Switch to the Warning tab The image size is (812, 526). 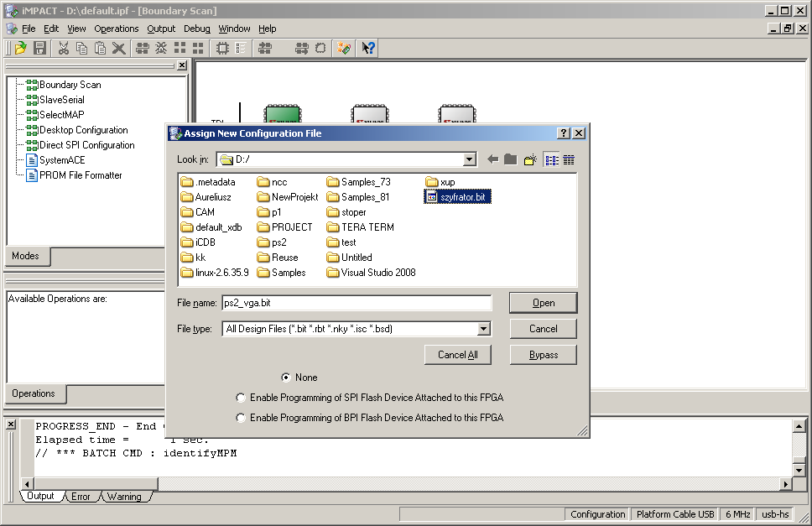tap(124, 497)
